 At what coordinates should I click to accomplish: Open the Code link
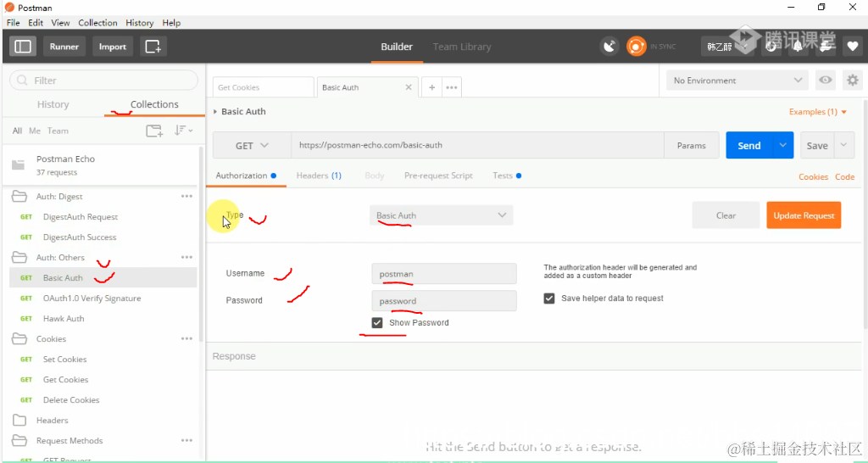click(x=845, y=176)
